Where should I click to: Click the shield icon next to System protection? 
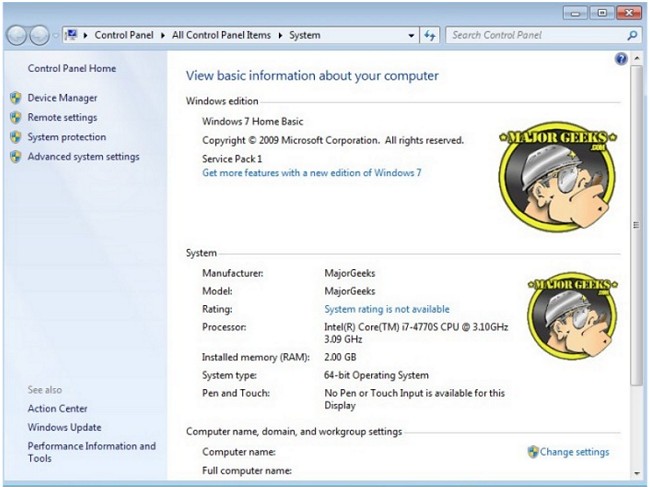pos(16,137)
